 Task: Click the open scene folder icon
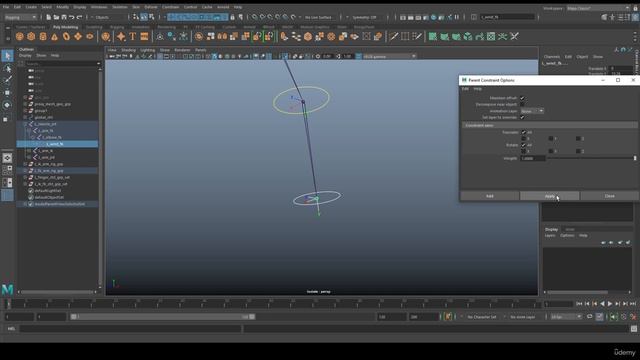[x=56, y=17]
